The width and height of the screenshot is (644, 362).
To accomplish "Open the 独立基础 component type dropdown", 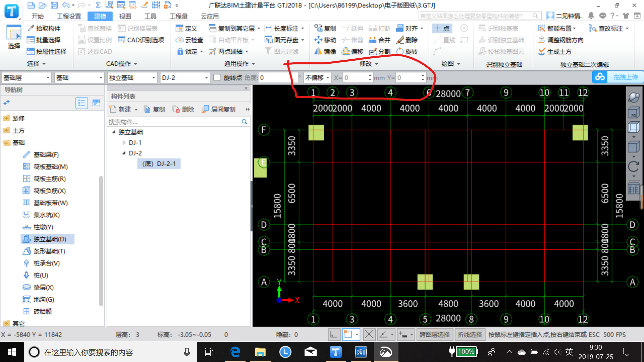I will [132, 77].
